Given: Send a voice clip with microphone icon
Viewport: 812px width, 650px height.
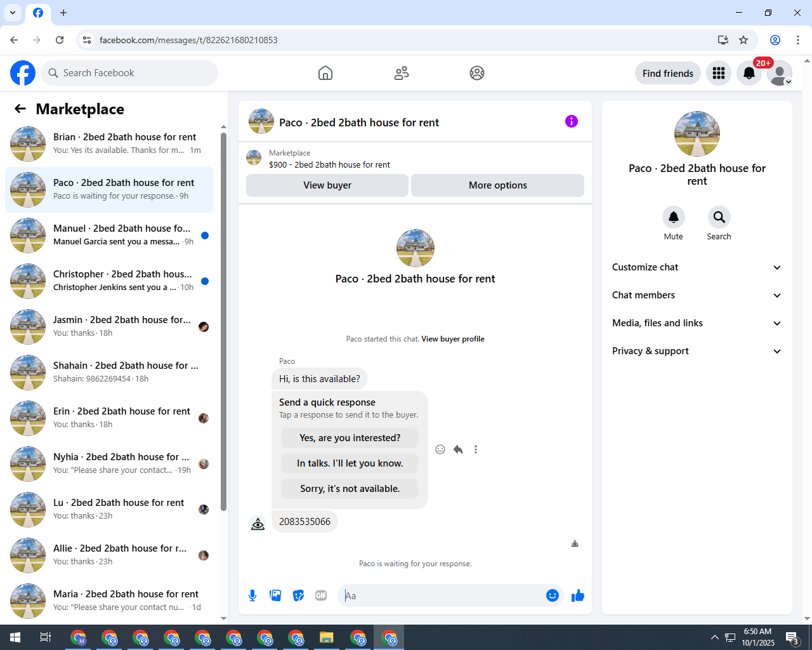Looking at the screenshot, I should point(252,595).
